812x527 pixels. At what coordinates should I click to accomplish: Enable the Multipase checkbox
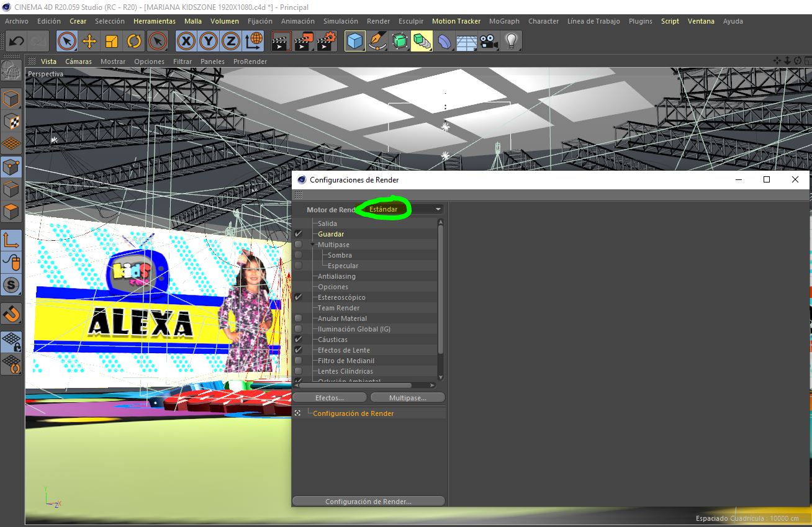(299, 245)
